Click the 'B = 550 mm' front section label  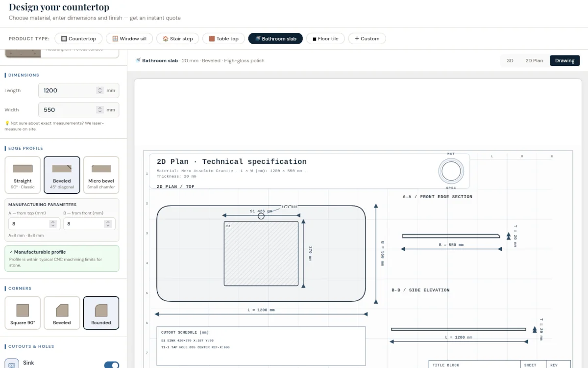(x=451, y=245)
